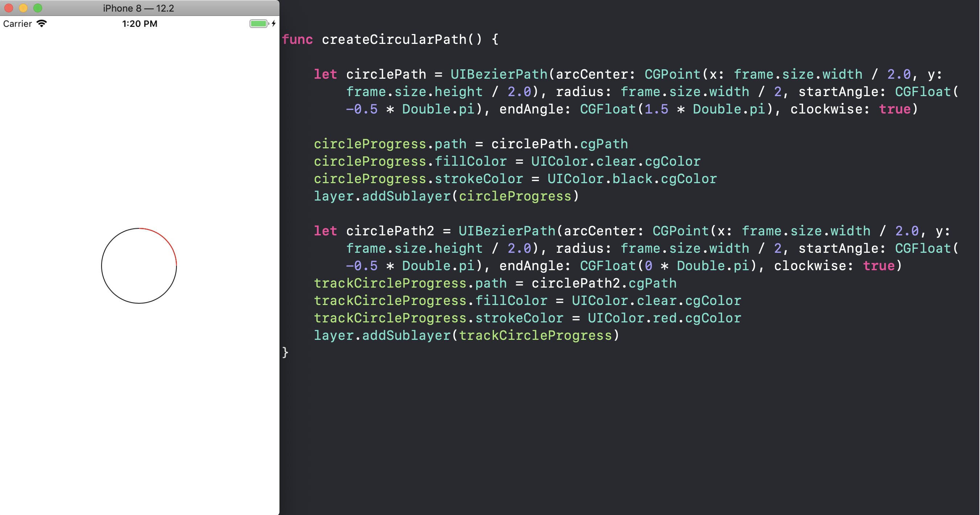Click the 1.5 endAngle number literal

pyautogui.click(x=656, y=110)
